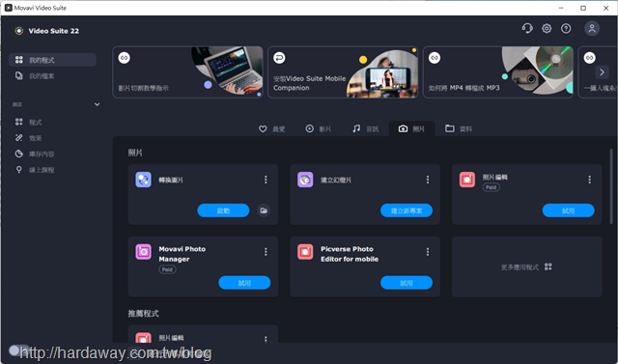Viewport: 618px width, 364px height.
Task: Show next banner with right arrow
Action: pos(602,72)
